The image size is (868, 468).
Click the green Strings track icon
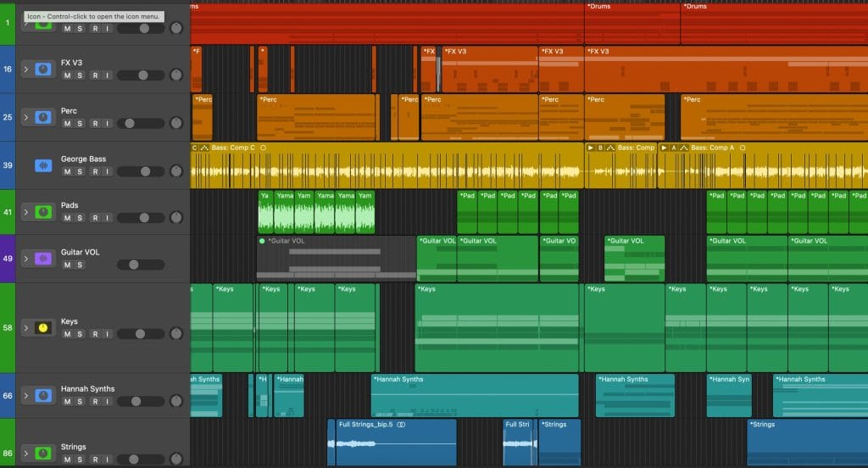point(43,454)
